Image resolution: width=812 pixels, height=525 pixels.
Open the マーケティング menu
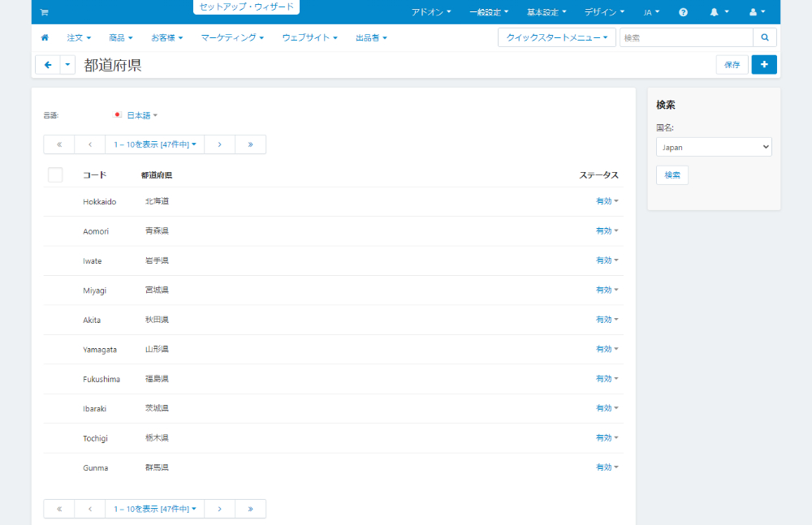tap(232, 38)
